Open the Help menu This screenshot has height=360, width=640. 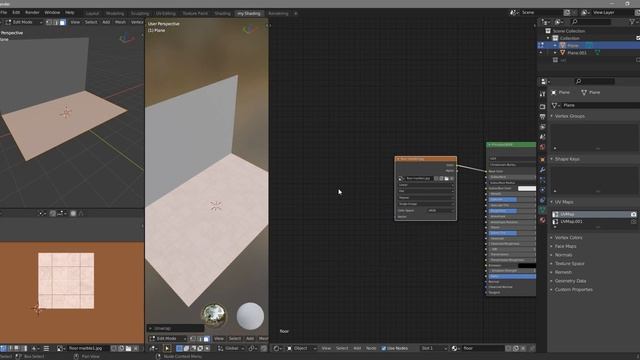click(x=70, y=13)
